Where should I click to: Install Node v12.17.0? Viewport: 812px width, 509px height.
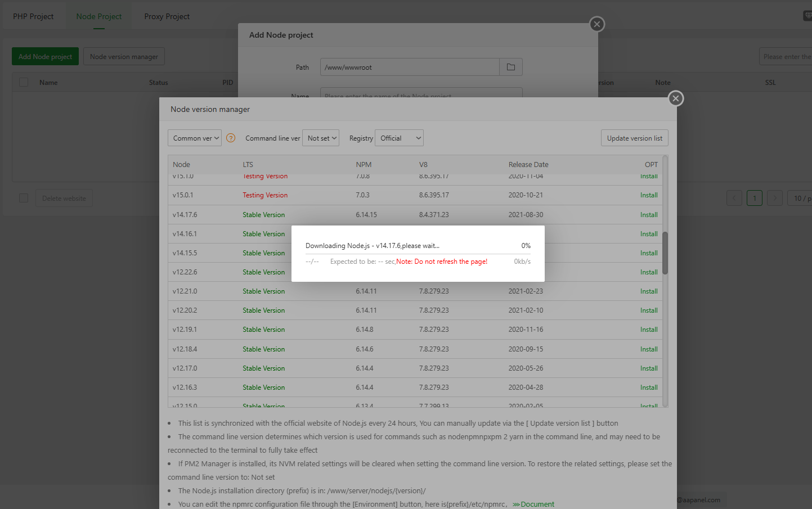pos(649,368)
